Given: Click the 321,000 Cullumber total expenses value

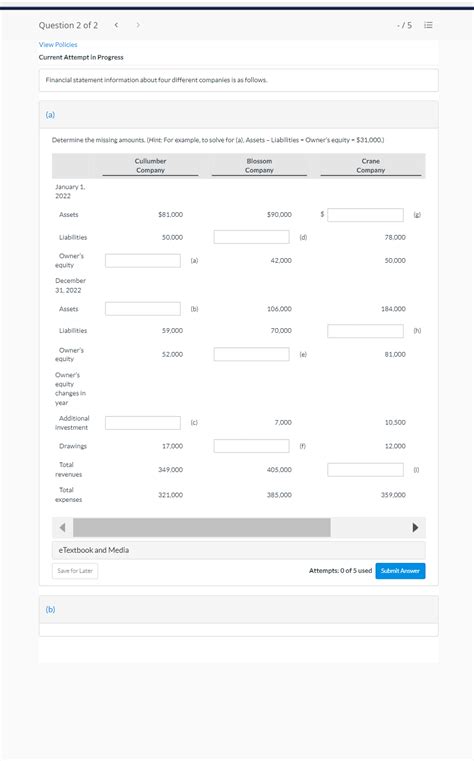Looking at the screenshot, I should point(171,495).
